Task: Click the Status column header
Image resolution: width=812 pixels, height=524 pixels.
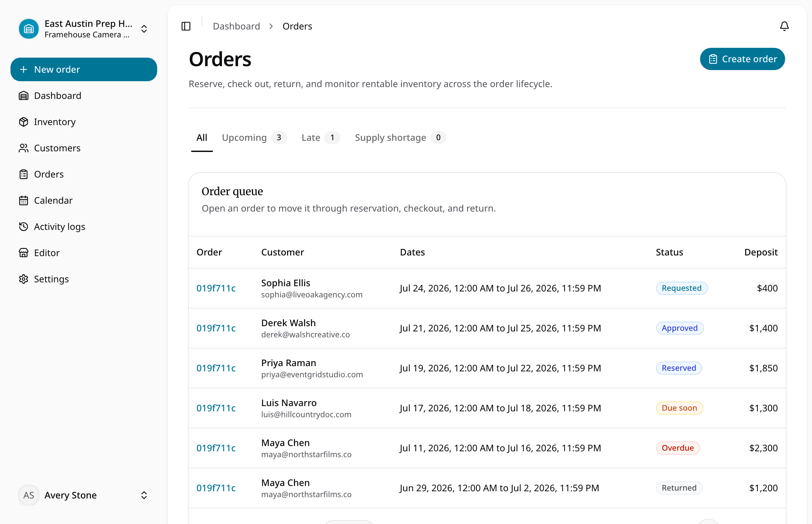Action: [x=669, y=252]
